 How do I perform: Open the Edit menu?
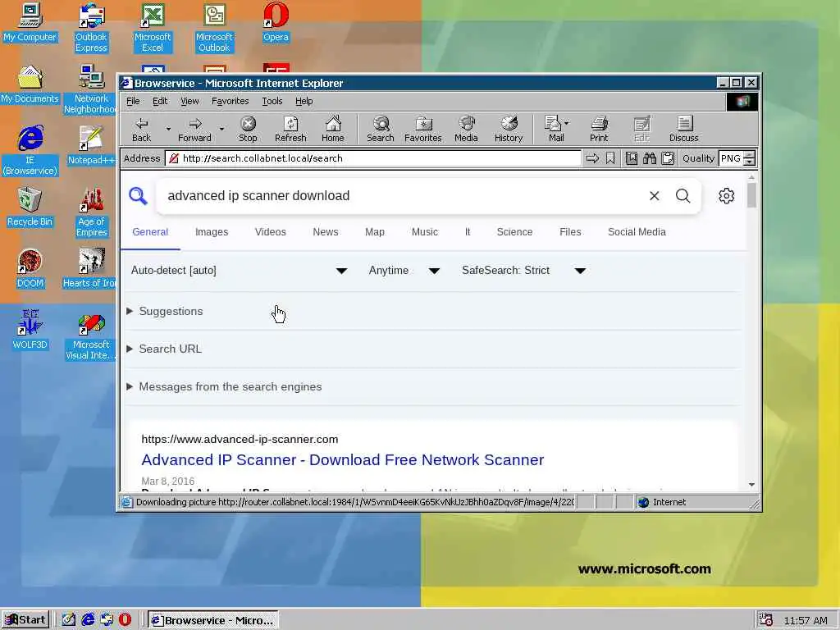tap(160, 101)
